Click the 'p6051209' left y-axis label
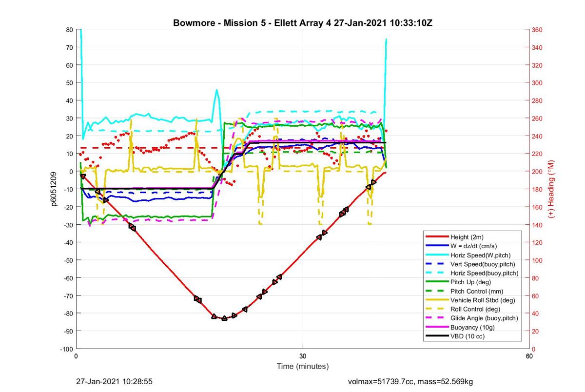585x392 pixels. click(55, 189)
